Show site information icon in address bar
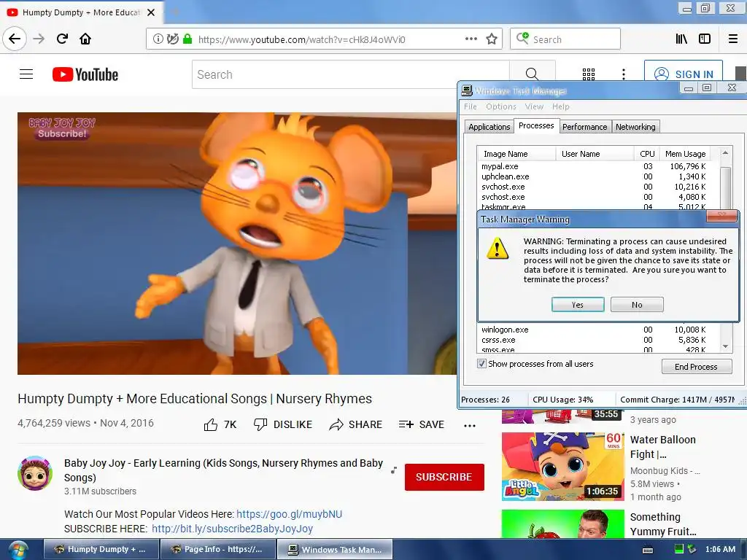 pos(158,39)
